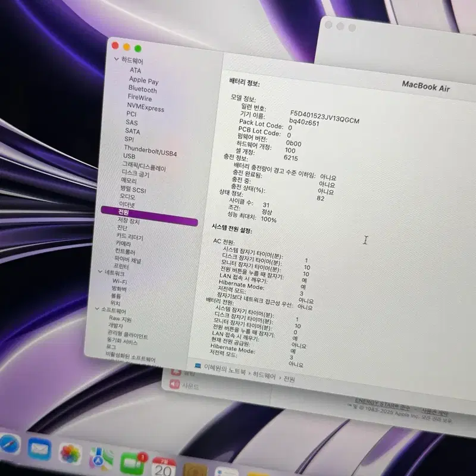
Task: Select 카메라 in the sidebar
Action: click(123, 243)
